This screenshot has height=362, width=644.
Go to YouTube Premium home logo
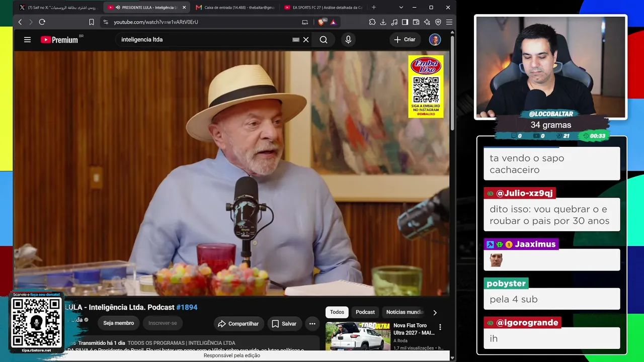pos(59,40)
